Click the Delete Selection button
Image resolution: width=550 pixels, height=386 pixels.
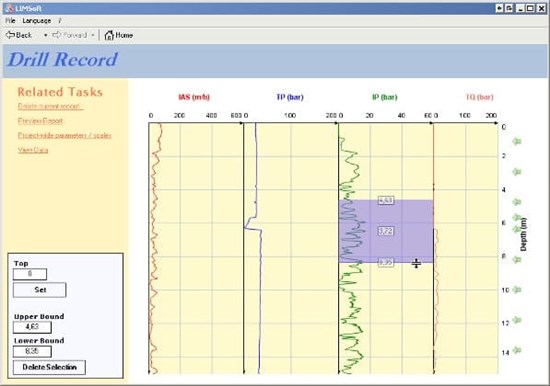coord(49,367)
